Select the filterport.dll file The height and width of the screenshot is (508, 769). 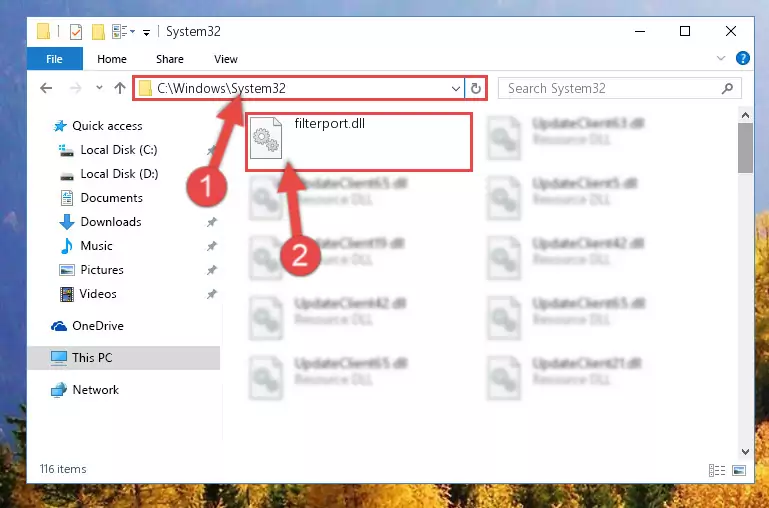(359, 142)
